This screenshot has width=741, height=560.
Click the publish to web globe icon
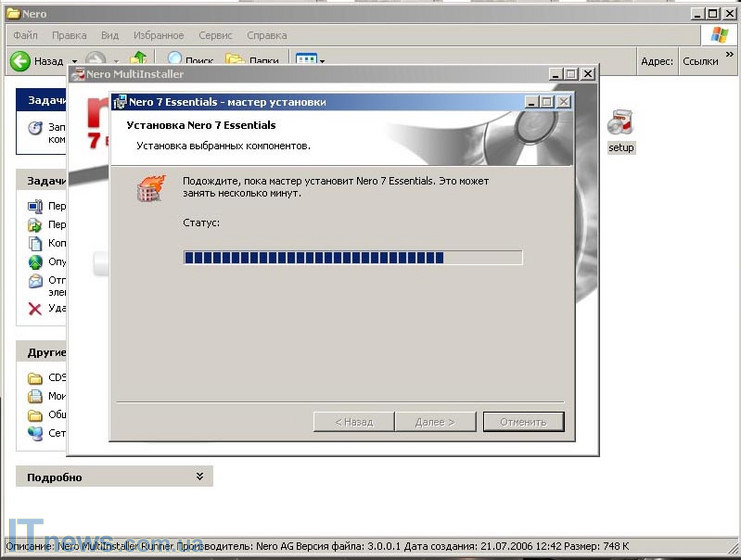pyautogui.click(x=35, y=262)
